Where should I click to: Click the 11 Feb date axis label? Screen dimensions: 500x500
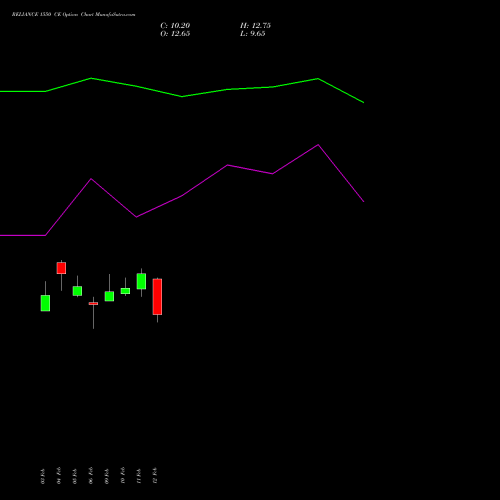pos(138,476)
